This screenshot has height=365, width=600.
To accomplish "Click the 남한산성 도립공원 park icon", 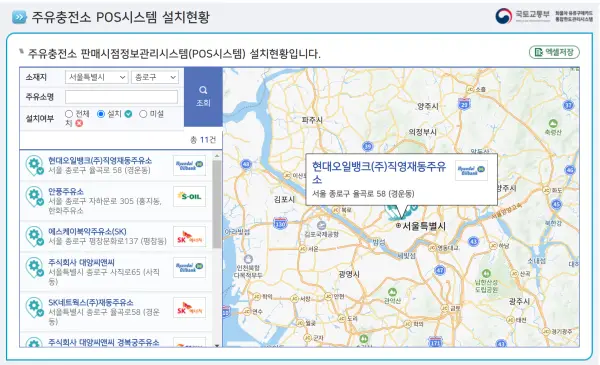I will point(486,273).
